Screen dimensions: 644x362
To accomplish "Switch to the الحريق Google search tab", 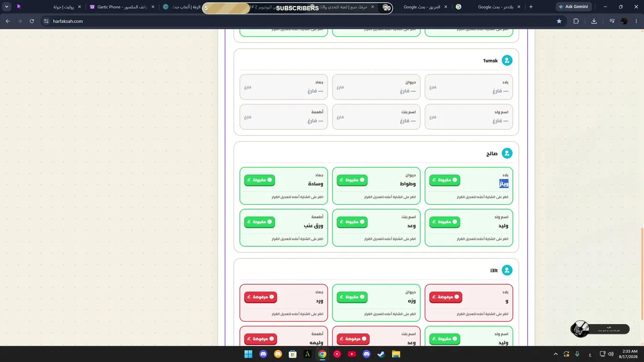I will [x=422, y=7].
